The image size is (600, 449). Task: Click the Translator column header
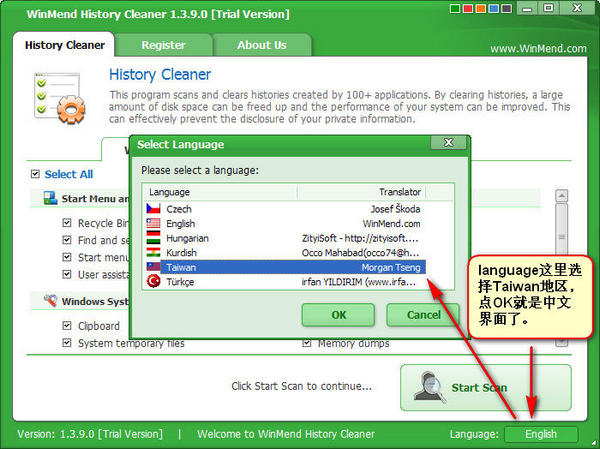pyautogui.click(x=362, y=192)
